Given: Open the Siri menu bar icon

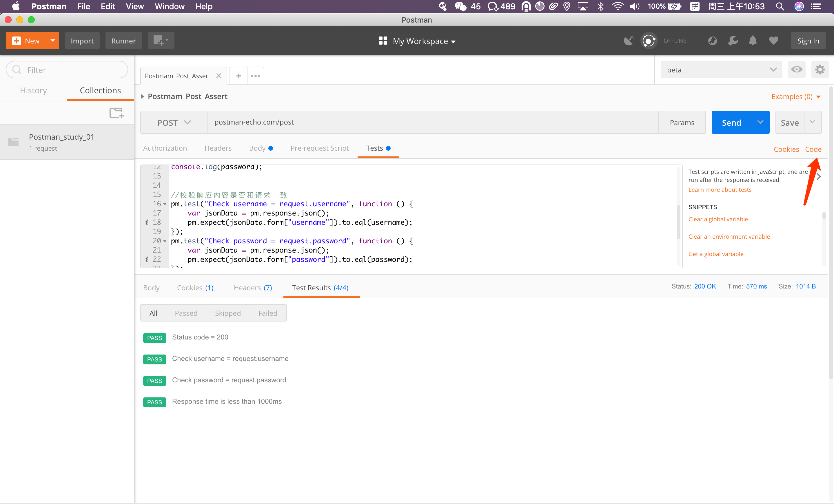Looking at the screenshot, I should (x=799, y=6).
